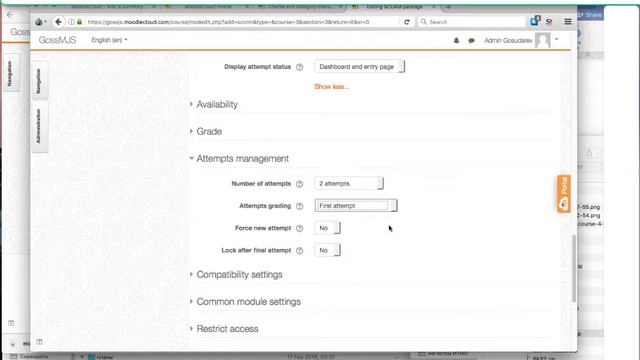Click the Share button in background window
The width and height of the screenshot is (640, 360).
point(590,14)
